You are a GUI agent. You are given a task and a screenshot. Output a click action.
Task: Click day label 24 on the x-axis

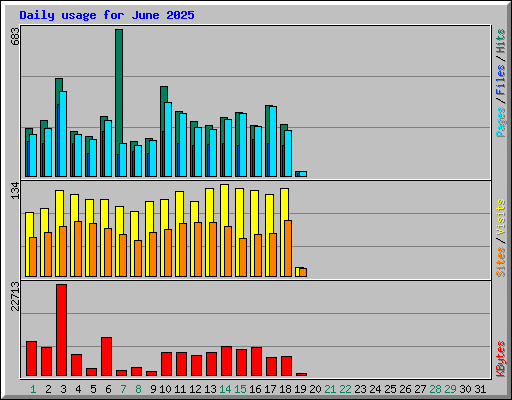pos(375,389)
